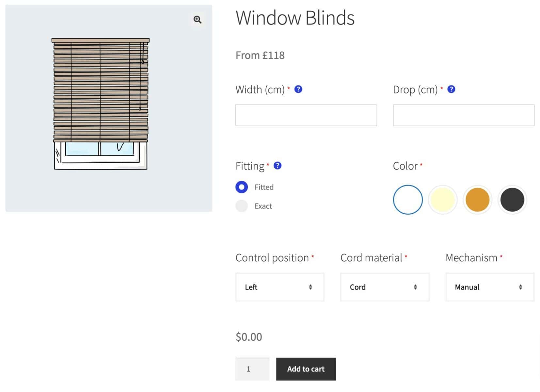Click the Window Blinds title text

(295, 18)
